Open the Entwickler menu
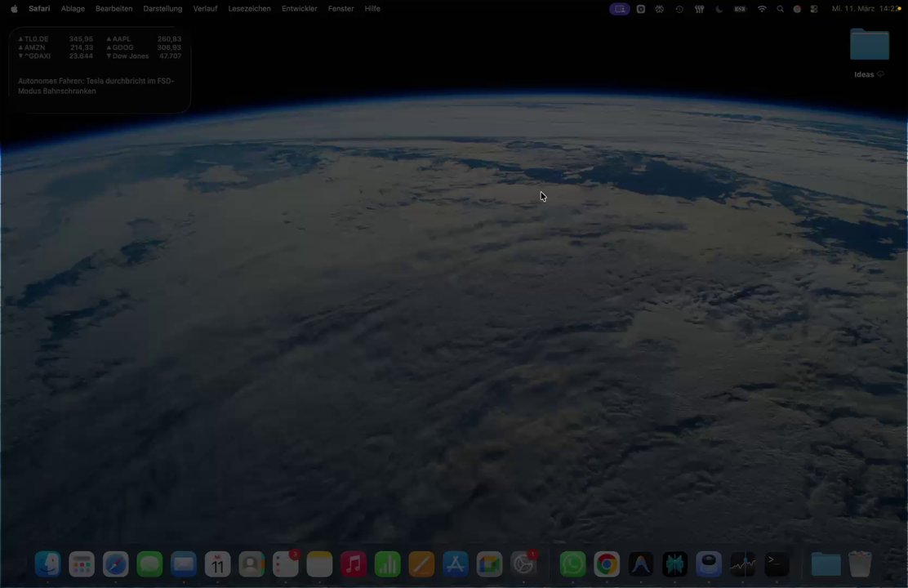 coord(300,9)
